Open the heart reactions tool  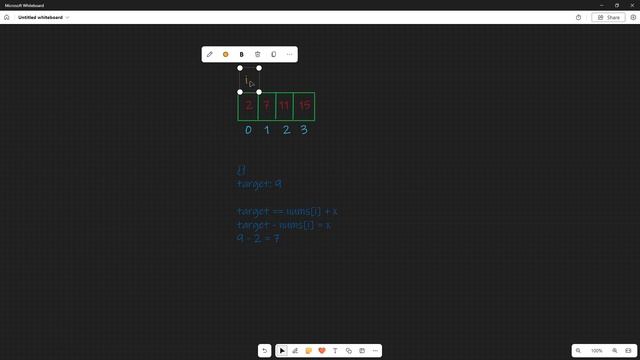[322, 351]
